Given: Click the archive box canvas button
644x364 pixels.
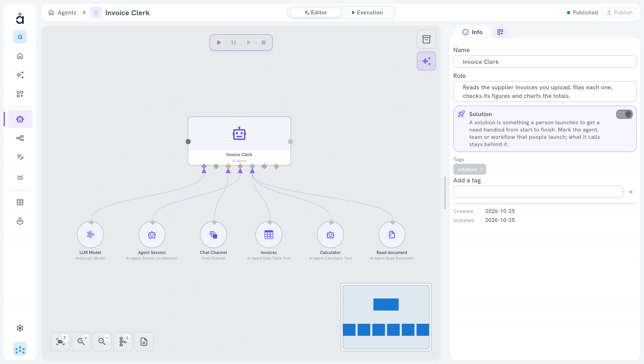Looking at the screenshot, I should click(x=426, y=39).
